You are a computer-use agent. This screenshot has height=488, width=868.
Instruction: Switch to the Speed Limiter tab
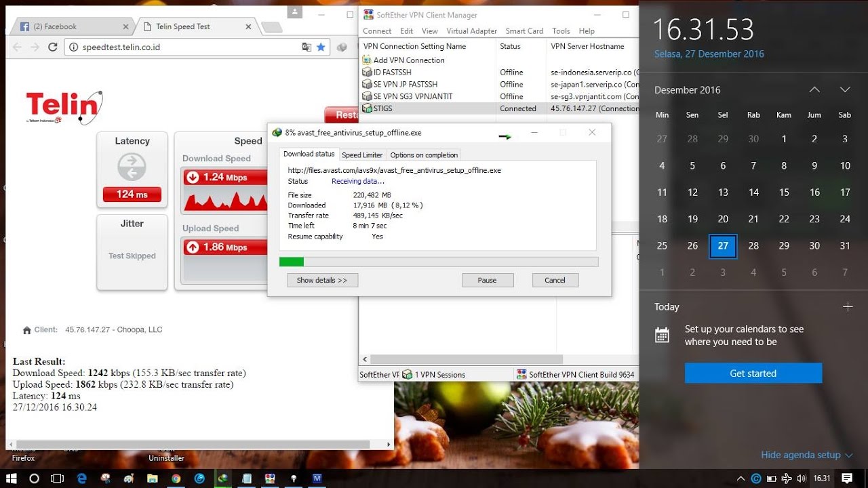[x=362, y=155]
